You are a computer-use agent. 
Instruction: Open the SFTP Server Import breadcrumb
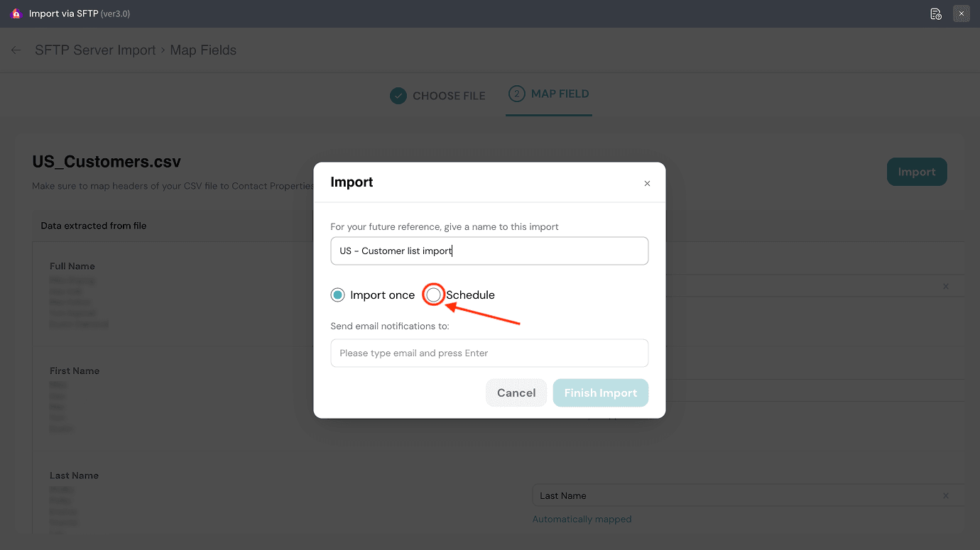[95, 50]
